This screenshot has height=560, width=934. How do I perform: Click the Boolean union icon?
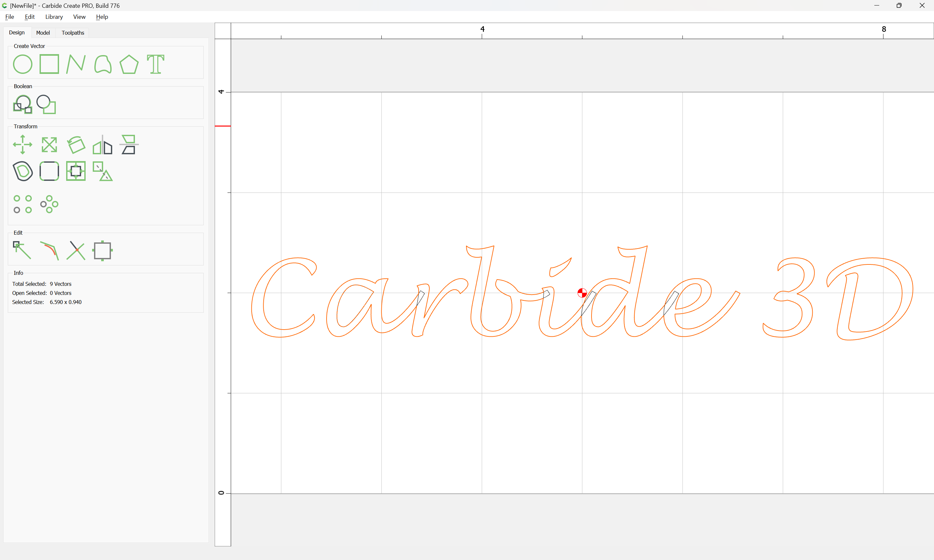pos(23,105)
